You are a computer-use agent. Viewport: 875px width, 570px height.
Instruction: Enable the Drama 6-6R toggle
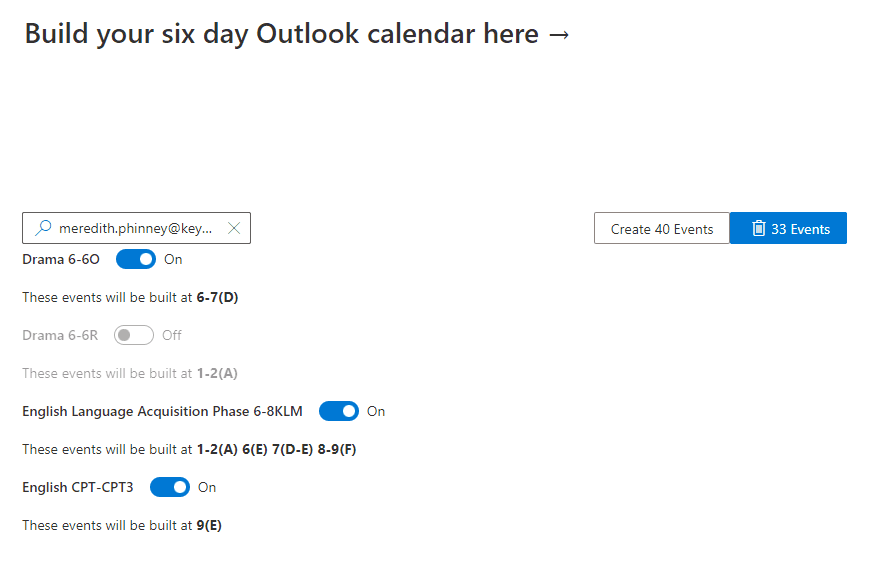(x=134, y=335)
